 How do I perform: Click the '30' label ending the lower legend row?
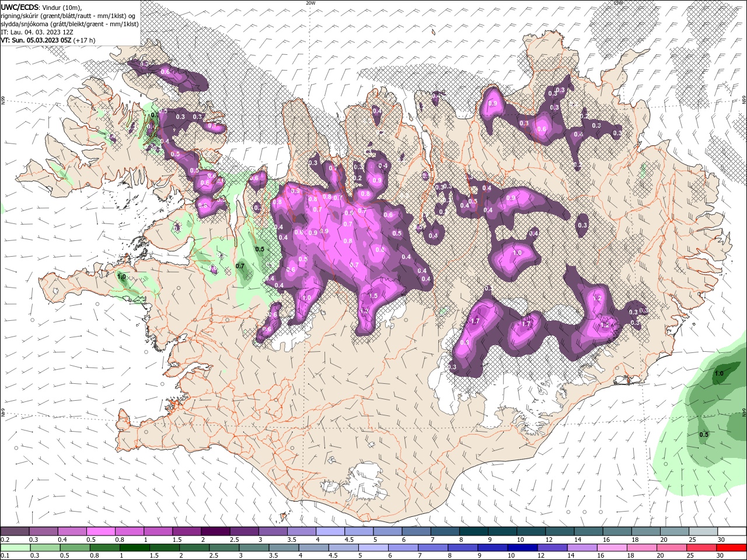point(721,555)
